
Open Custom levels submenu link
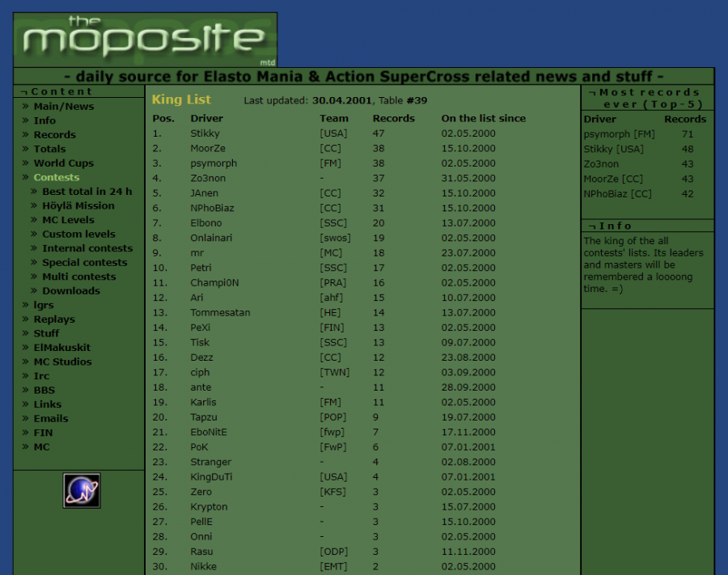coord(78,235)
